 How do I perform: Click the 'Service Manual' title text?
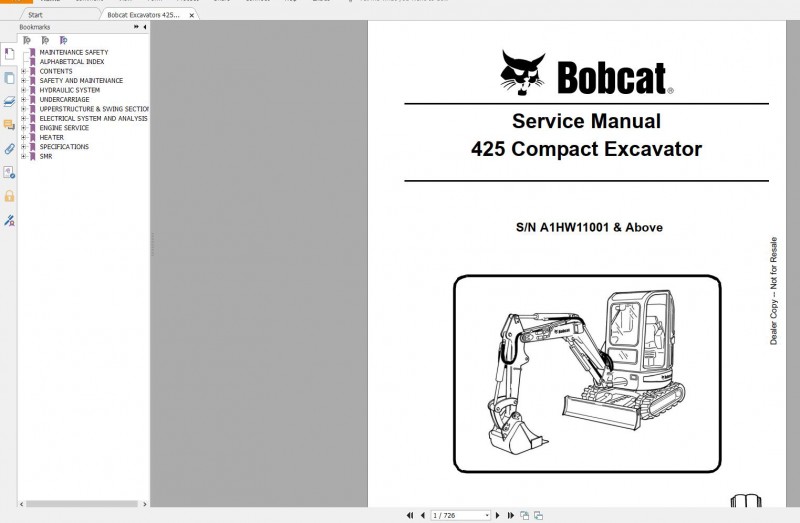pyautogui.click(x=586, y=121)
